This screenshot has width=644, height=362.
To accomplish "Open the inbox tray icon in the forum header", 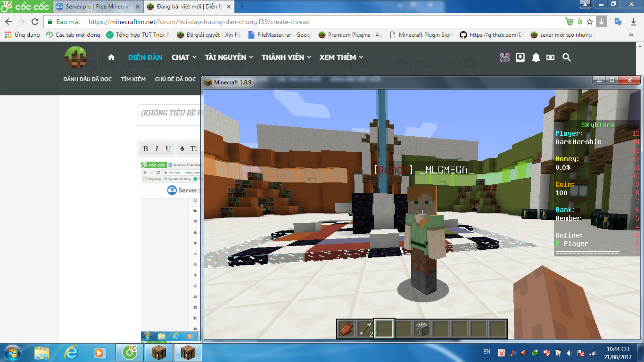I will 520,58.
